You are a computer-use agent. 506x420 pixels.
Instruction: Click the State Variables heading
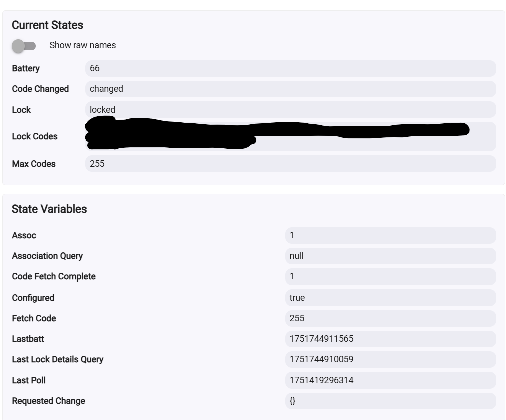coord(49,209)
